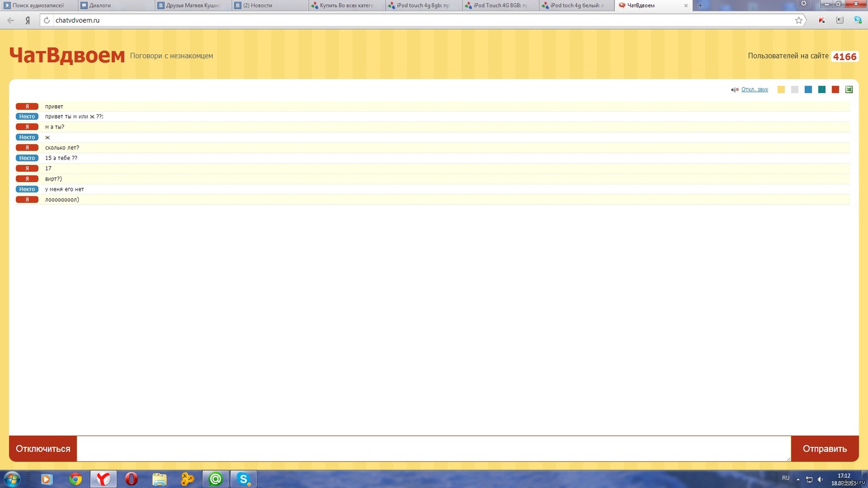Switch to Купить Во всех катего tab
This screenshot has width=868, height=488.
(347, 5)
